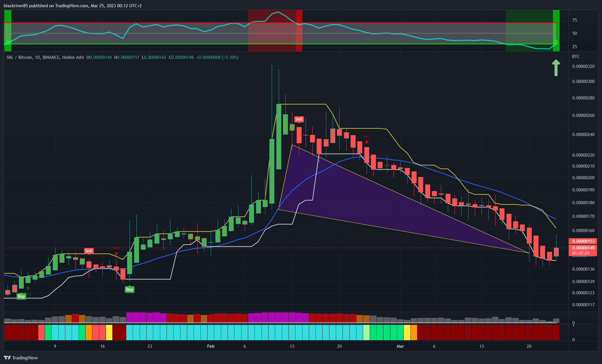Screen dimensions: 602x364
Task: Click the 0.00000280 price axis label
Action: point(583,98)
